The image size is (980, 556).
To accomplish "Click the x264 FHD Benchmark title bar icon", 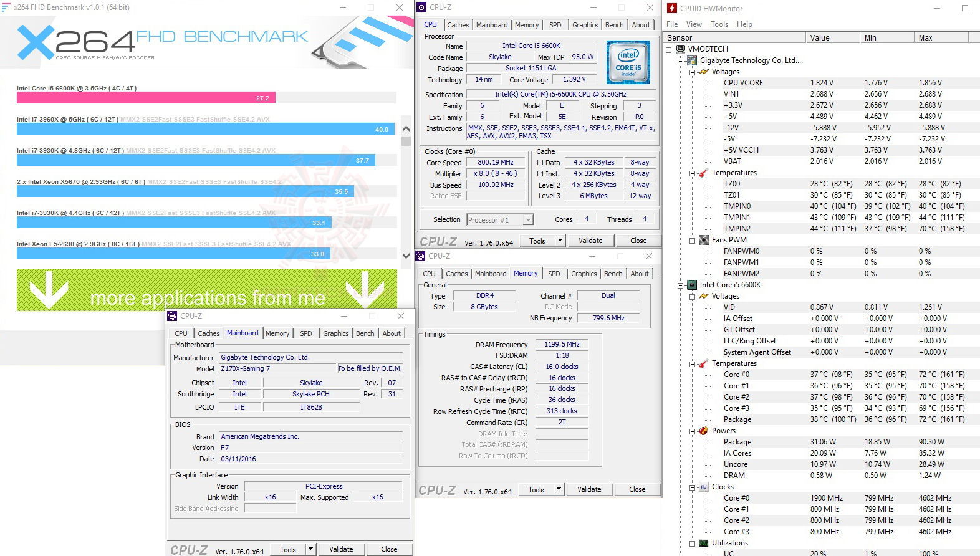I will coord(6,7).
